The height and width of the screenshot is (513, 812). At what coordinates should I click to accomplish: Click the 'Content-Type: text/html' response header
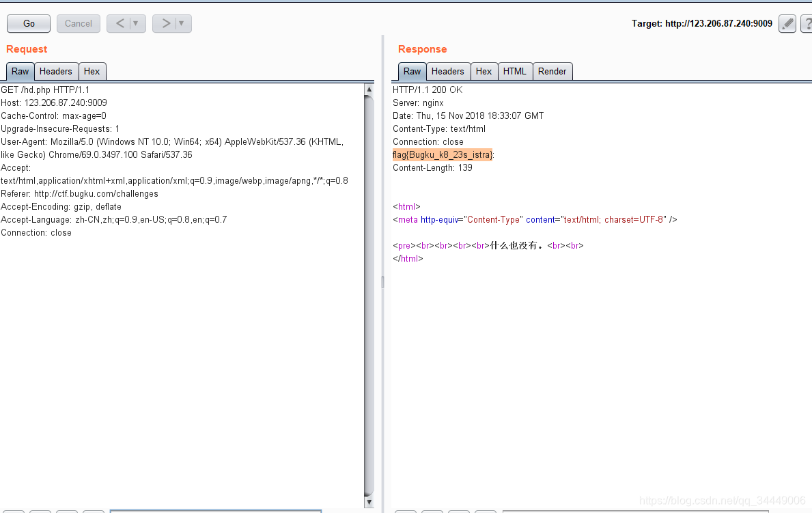pyautogui.click(x=439, y=128)
